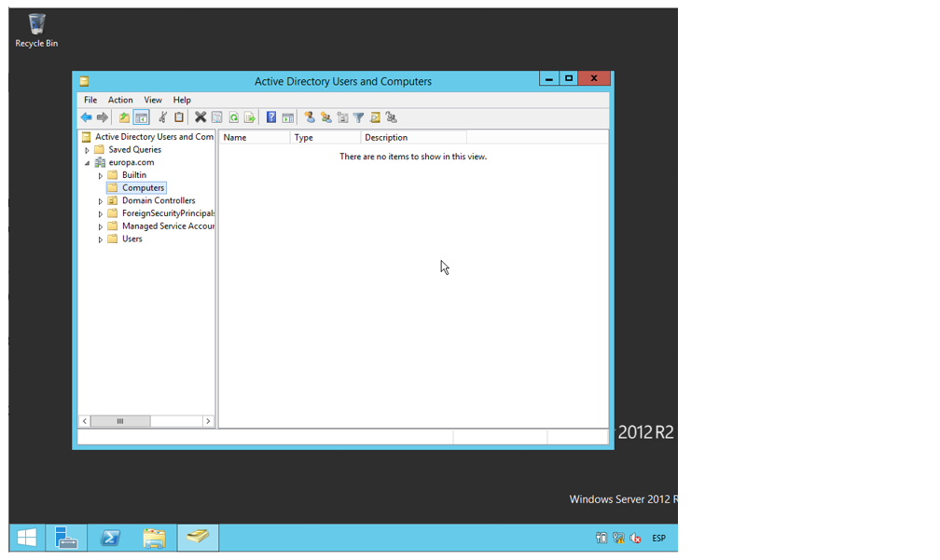Click the network warning tray icon
The width and height of the screenshot is (940, 560).
618,538
